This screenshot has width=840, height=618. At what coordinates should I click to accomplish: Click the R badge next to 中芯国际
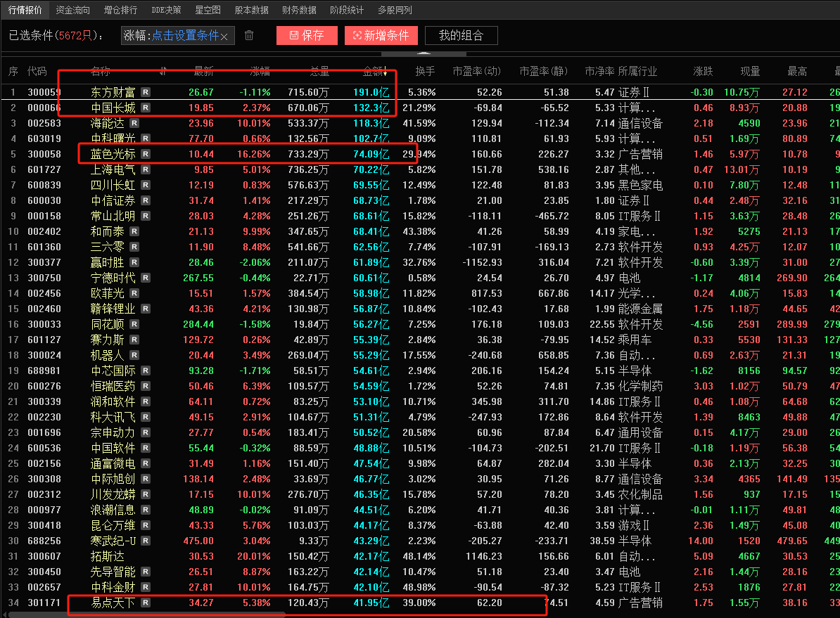[x=145, y=371]
